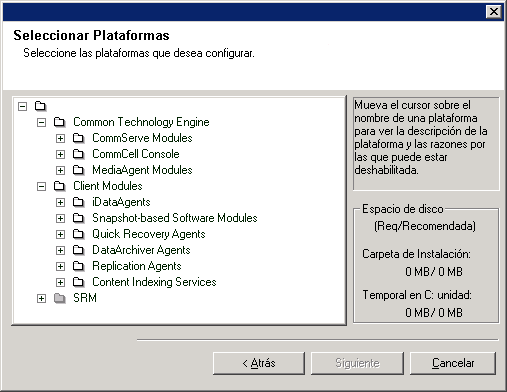Image resolution: width=507 pixels, height=392 pixels.
Task: Click the Siguiente button
Action: point(357,363)
